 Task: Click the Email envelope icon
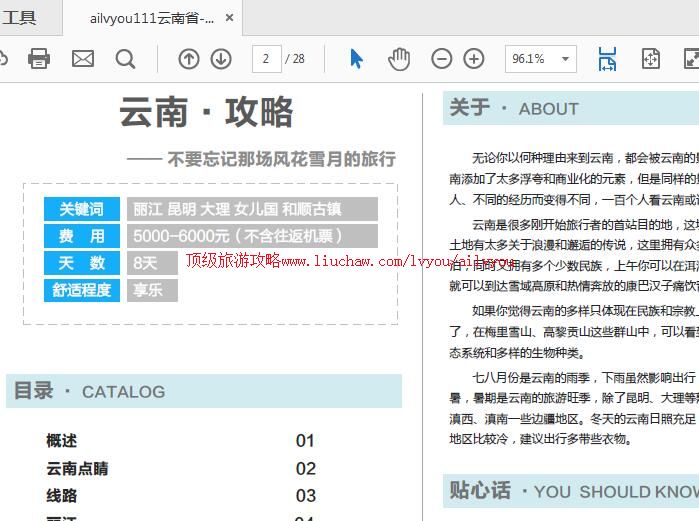pos(83,59)
